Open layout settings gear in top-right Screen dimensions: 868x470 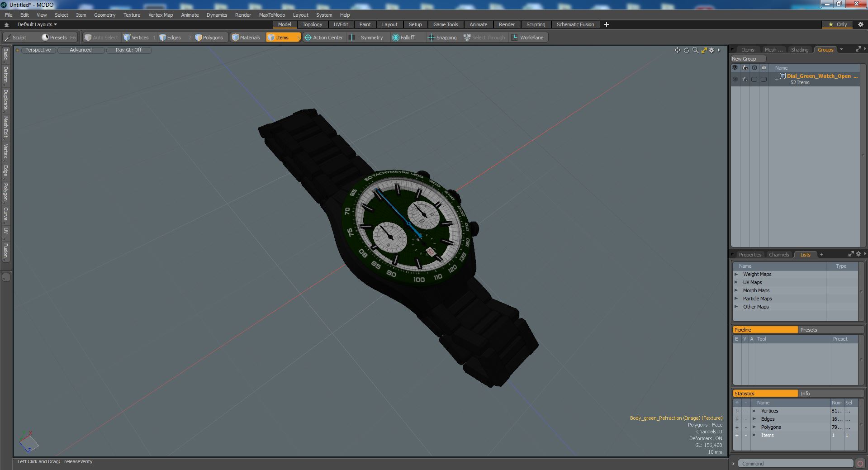(x=860, y=24)
